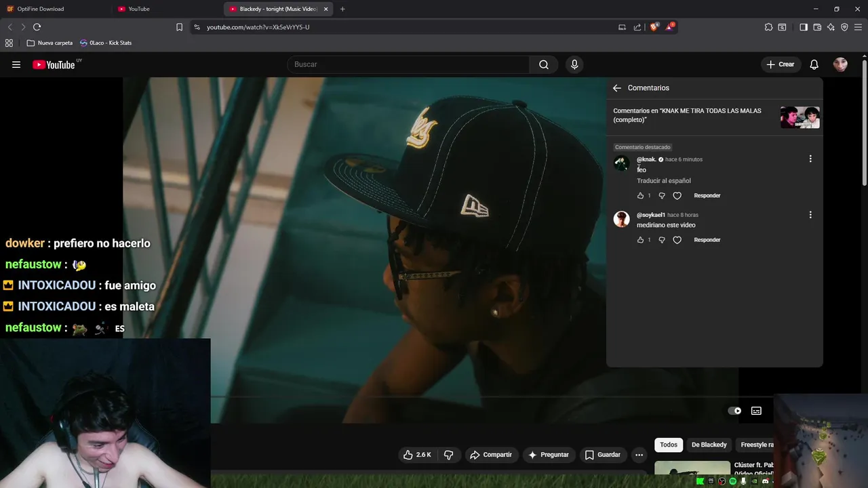Close the Blackedy - tonight tab

coord(325,9)
